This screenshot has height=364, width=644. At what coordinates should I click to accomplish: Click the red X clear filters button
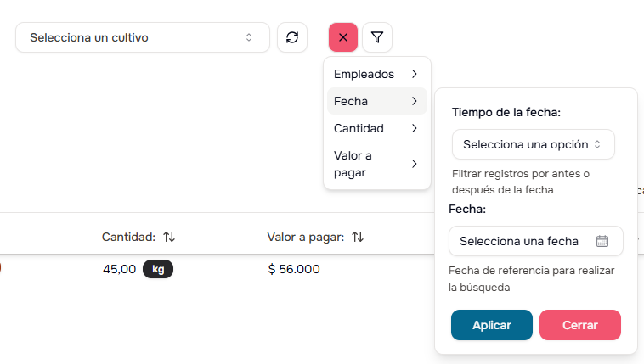point(343,37)
